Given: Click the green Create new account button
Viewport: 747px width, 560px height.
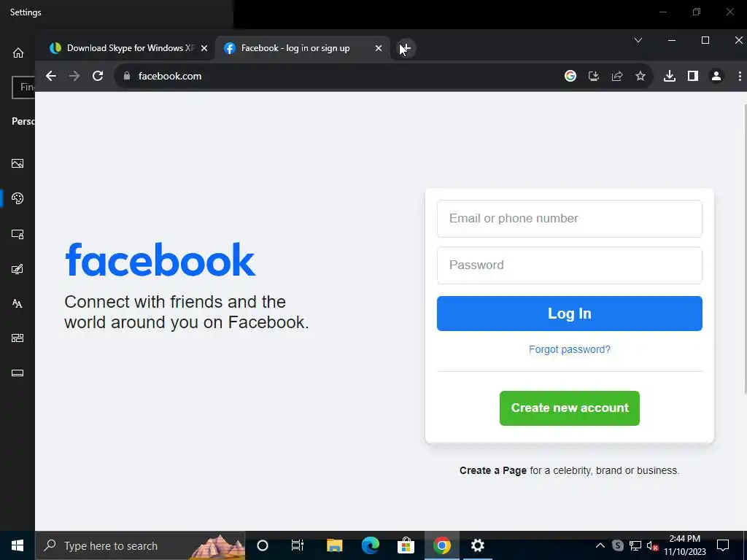Looking at the screenshot, I should click(x=569, y=408).
